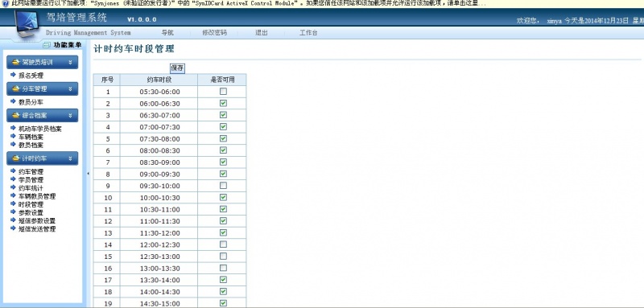Image resolution: width=644 pixels, height=308 pixels.
Task: Open the 约车统计 link
Action: point(31,188)
